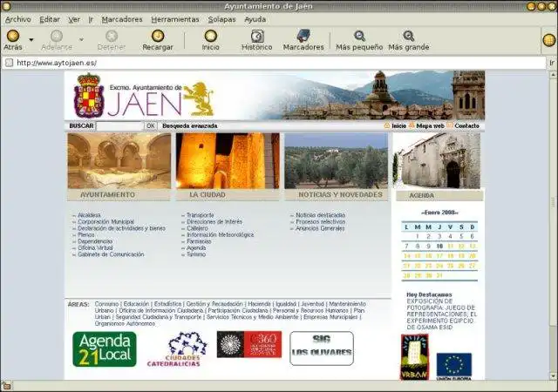The image size is (558, 392).
Task: Click the Más pequeño zoom out icon
Action: (359, 36)
